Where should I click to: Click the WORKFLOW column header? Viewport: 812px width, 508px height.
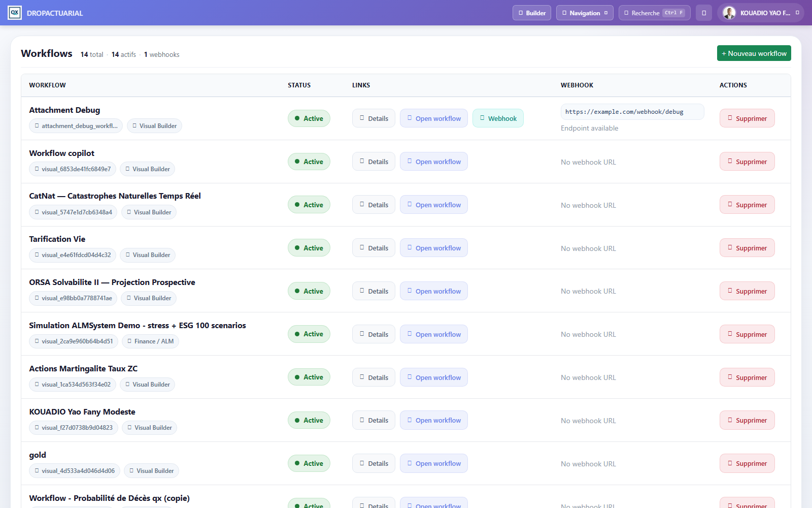pyautogui.click(x=48, y=85)
